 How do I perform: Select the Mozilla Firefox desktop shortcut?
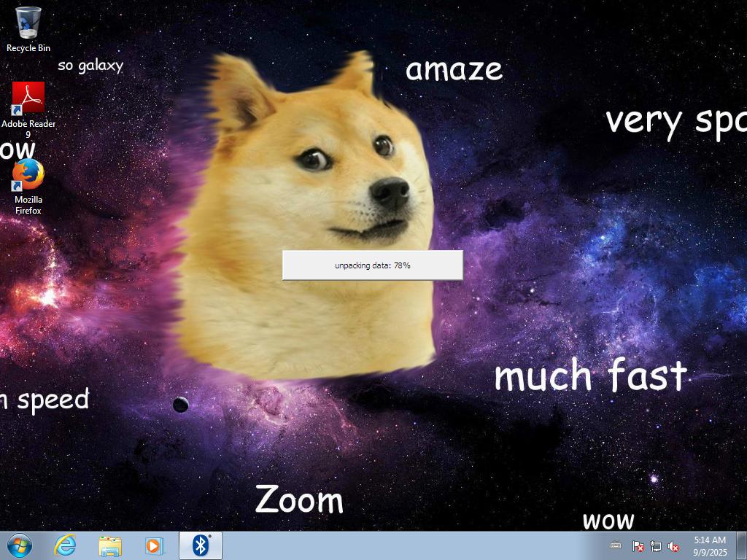pos(28,187)
